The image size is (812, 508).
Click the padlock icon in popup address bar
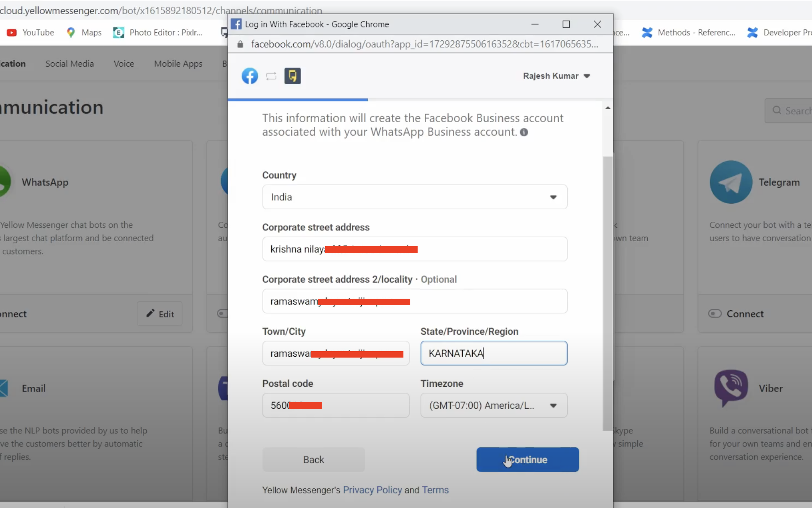point(240,44)
